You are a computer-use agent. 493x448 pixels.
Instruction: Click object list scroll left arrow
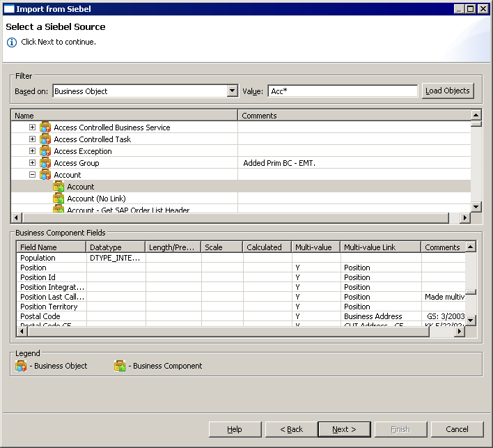coord(17,217)
